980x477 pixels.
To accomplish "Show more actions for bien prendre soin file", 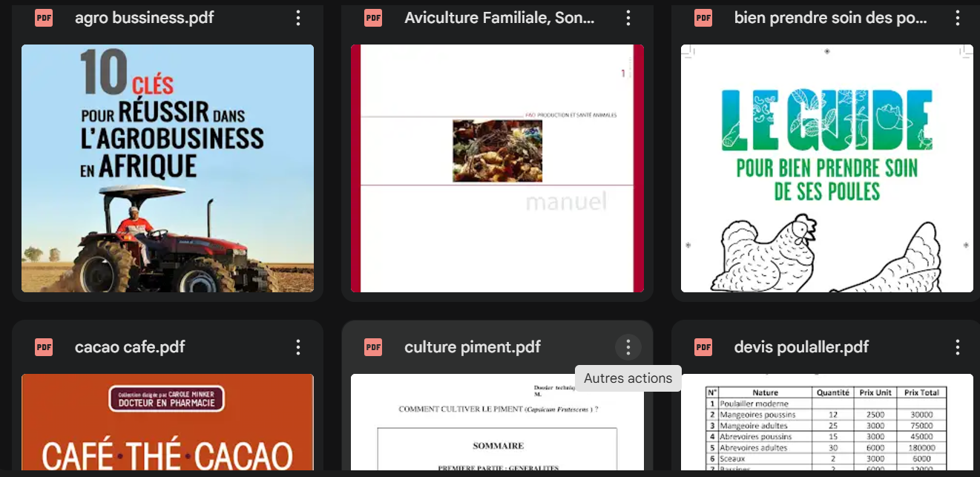I will (957, 18).
